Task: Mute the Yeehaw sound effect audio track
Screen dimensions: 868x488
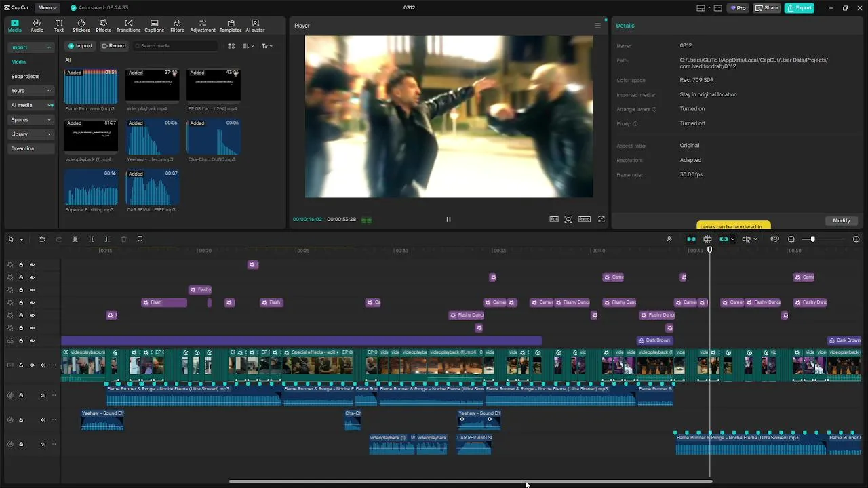Action: pyautogui.click(x=43, y=420)
